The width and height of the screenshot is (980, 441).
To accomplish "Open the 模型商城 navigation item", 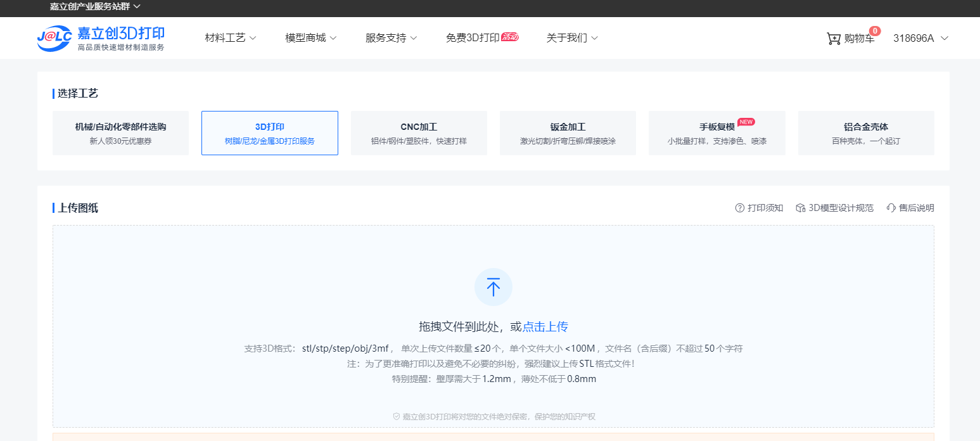I will pos(305,38).
